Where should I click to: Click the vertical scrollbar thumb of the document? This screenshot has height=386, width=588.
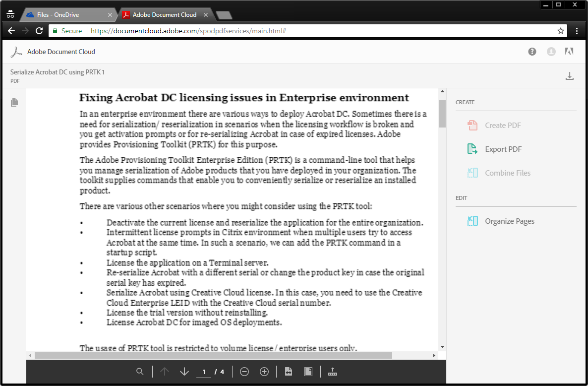(x=443, y=114)
